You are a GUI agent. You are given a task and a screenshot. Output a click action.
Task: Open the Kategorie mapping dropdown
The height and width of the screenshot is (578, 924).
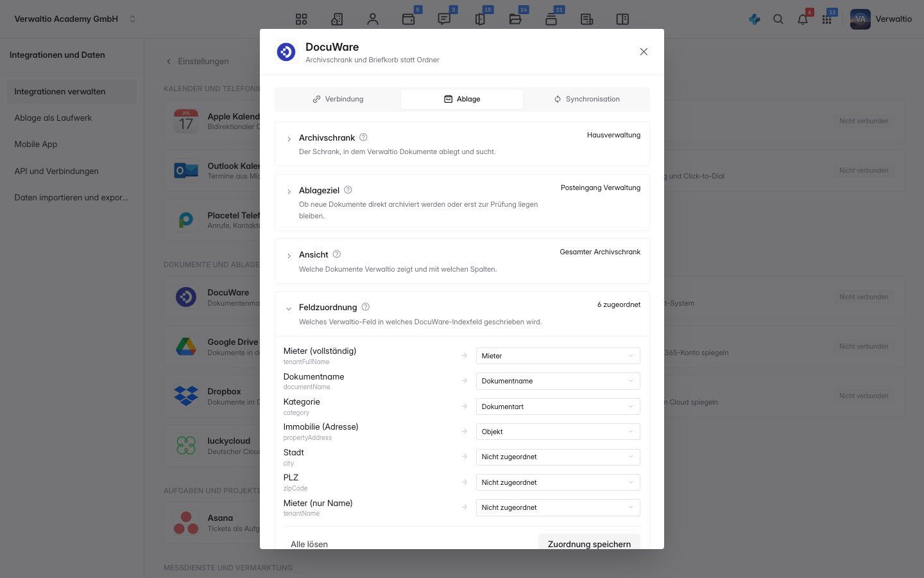(x=558, y=407)
